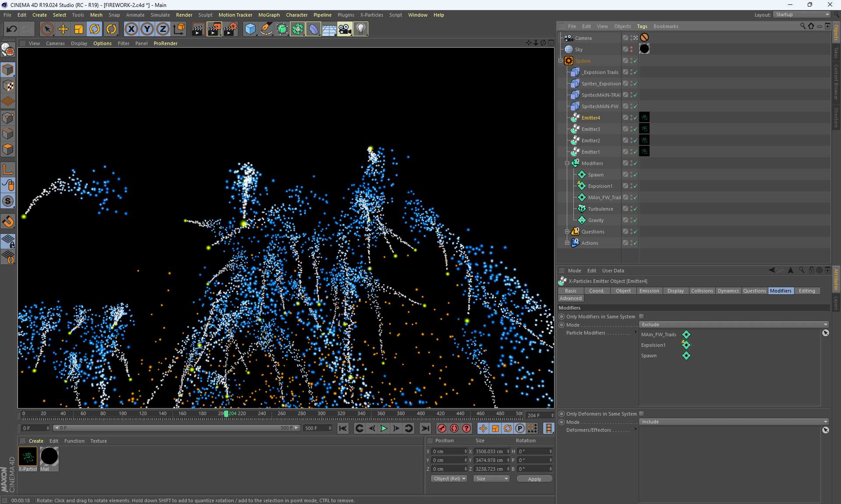
Task: Expand the Questions group in object tree
Action: 567,232
